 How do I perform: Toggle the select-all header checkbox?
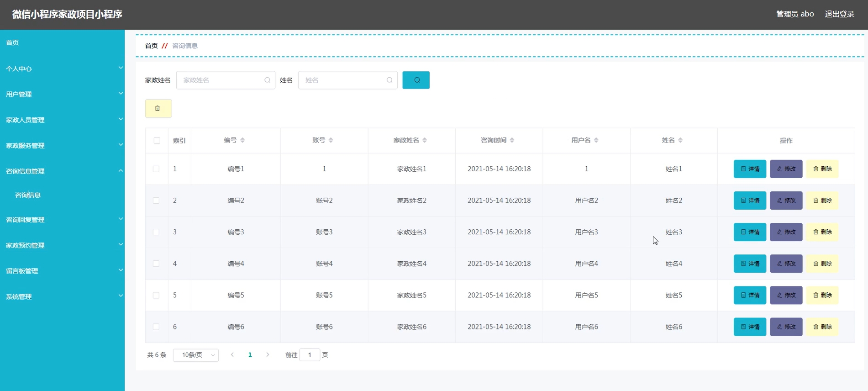coord(157,141)
